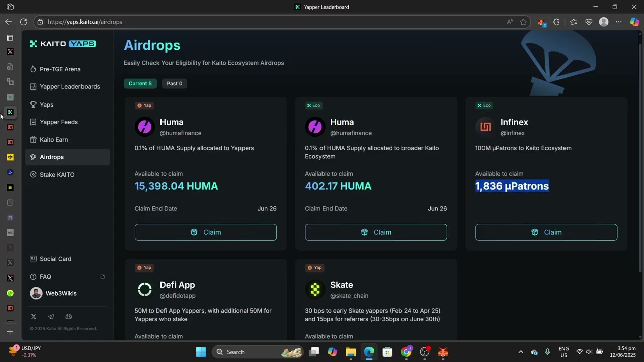
Task: Click the @defidotapp handle
Action: coord(178,296)
